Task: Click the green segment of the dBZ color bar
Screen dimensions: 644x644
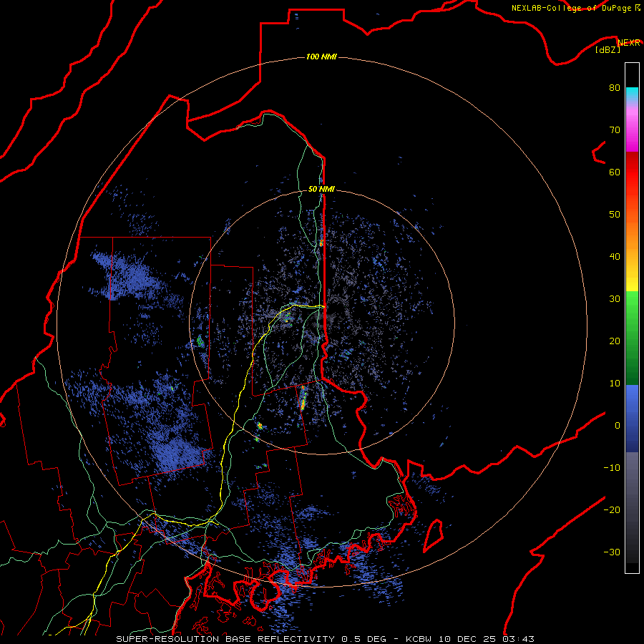Action: [x=632, y=338]
